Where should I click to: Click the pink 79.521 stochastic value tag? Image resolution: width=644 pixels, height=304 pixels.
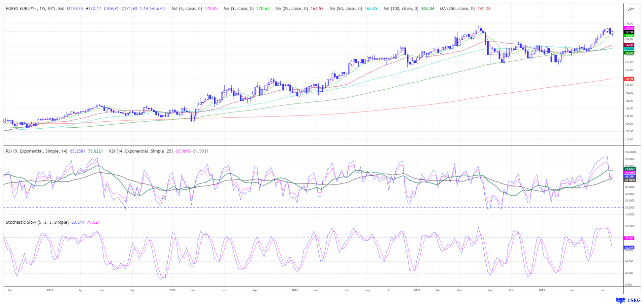[629, 238]
